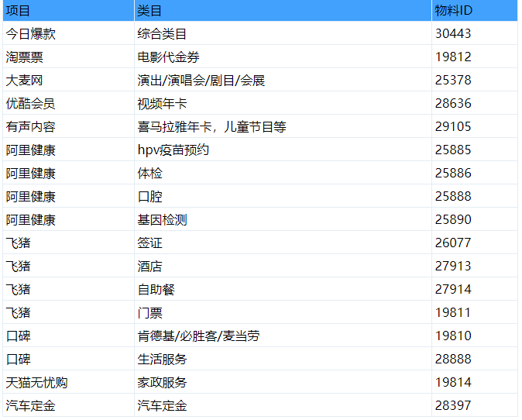Click material ID 25378
The image size is (522, 420).
(x=475, y=80)
